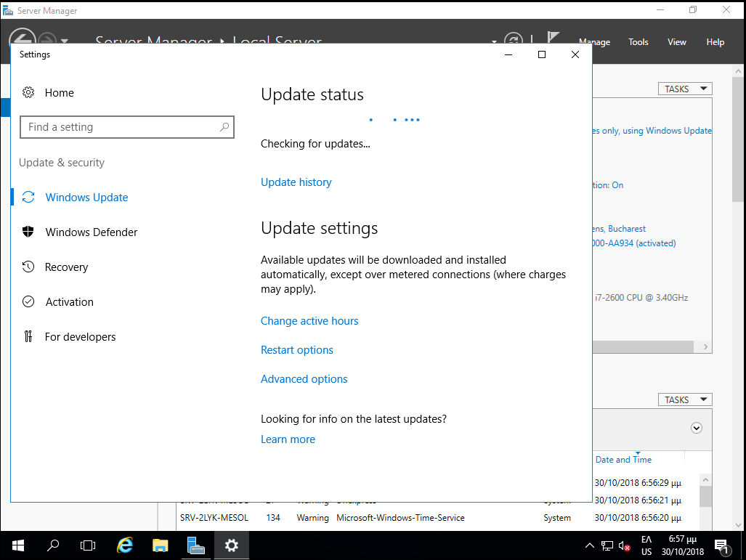Expand the upper TASKS dropdown
The image size is (746, 560).
[684, 89]
